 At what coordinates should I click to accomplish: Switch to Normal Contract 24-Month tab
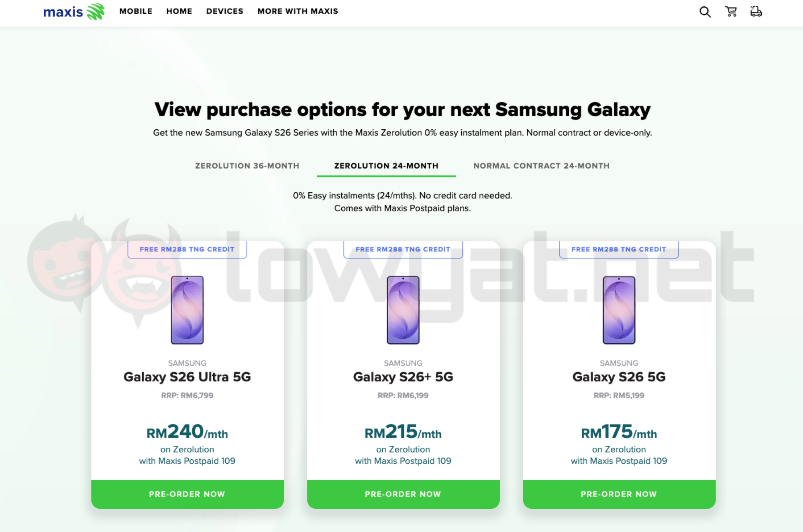541,166
